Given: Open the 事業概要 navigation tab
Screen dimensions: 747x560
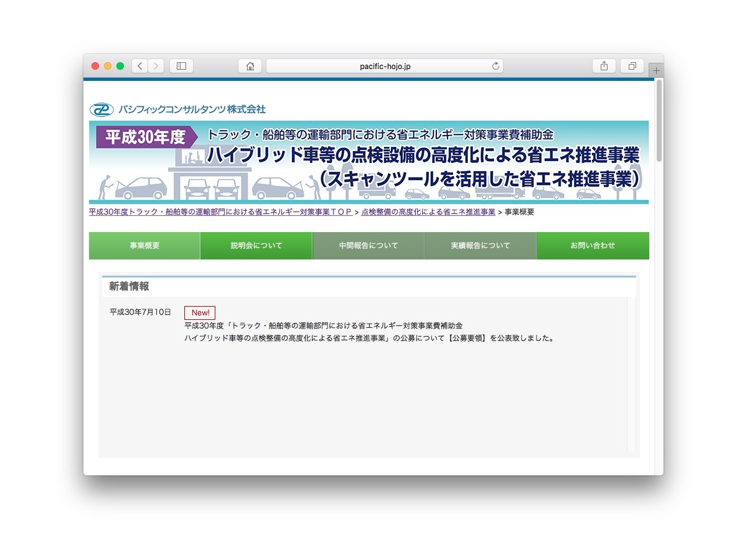Looking at the screenshot, I should click(x=144, y=246).
